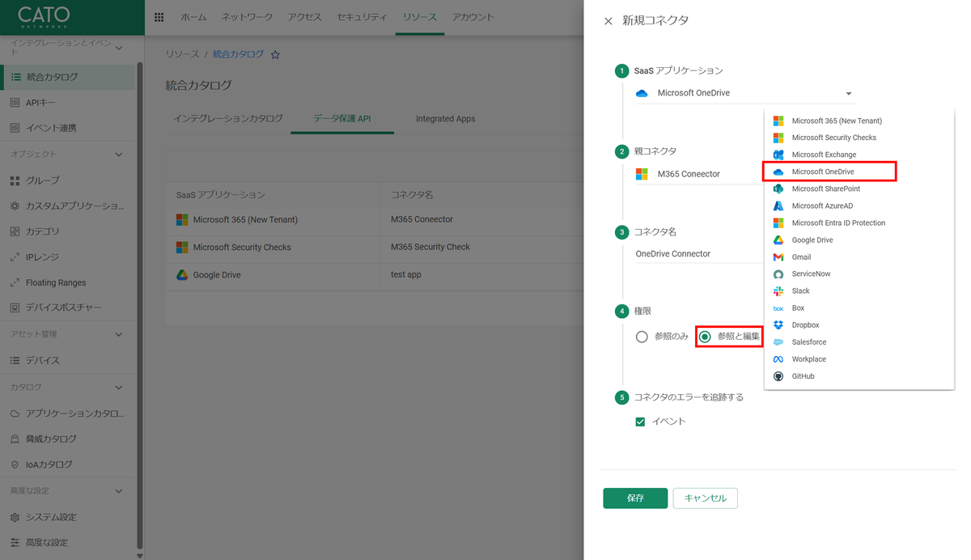971x560 pixels.
Task: Collapse the オブジェクト sidebar section
Action: tap(119, 155)
